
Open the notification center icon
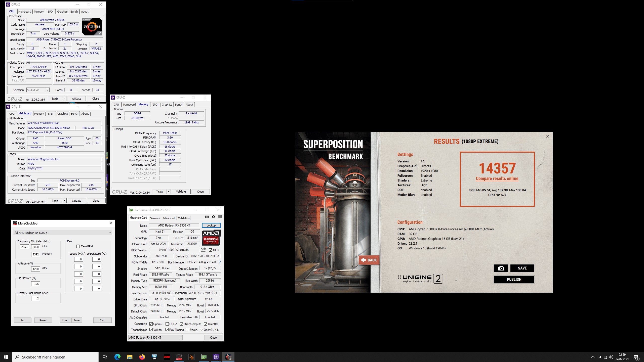(636, 357)
